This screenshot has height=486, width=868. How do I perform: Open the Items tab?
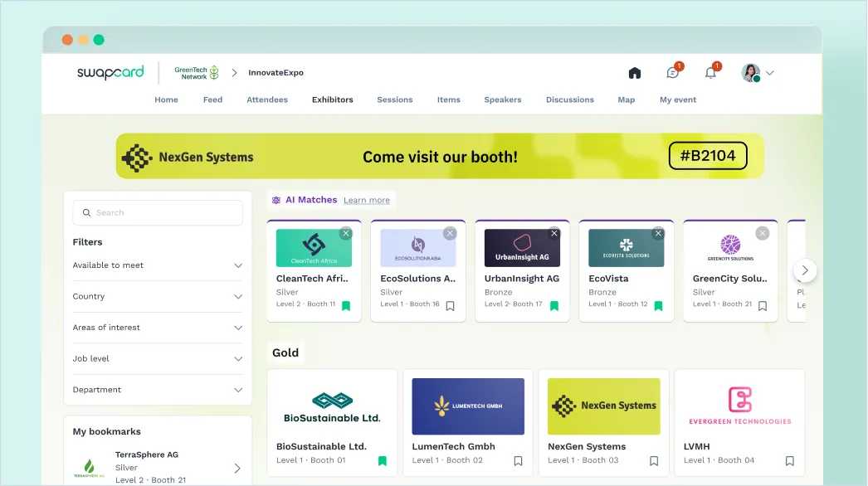pyautogui.click(x=448, y=100)
